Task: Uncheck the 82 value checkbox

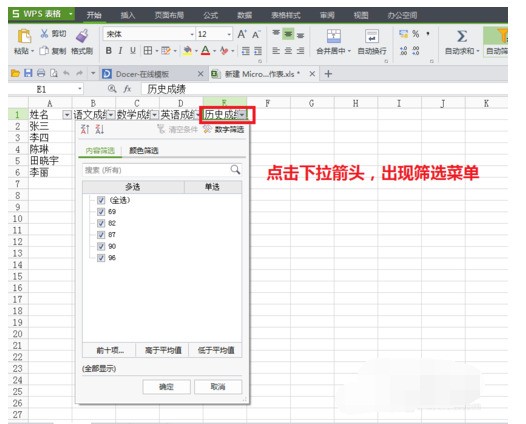Action: click(101, 223)
